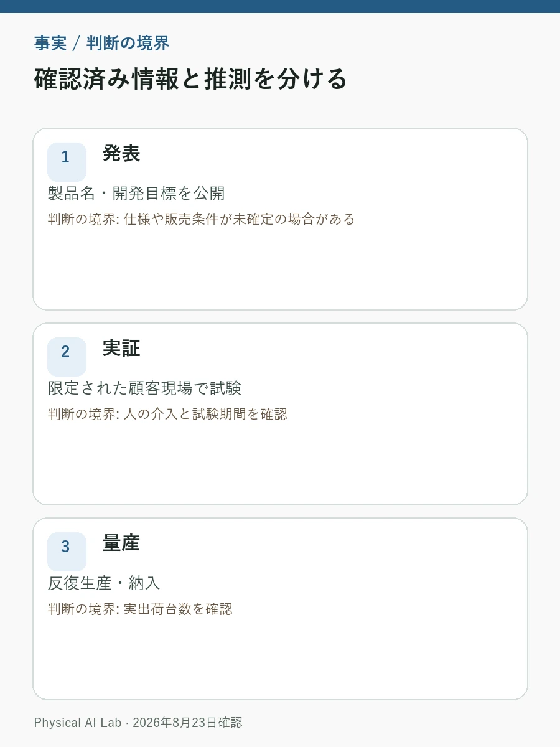560x747 pixels.
Task: Click the note 実出荷台数を確認
Action: 140,609
